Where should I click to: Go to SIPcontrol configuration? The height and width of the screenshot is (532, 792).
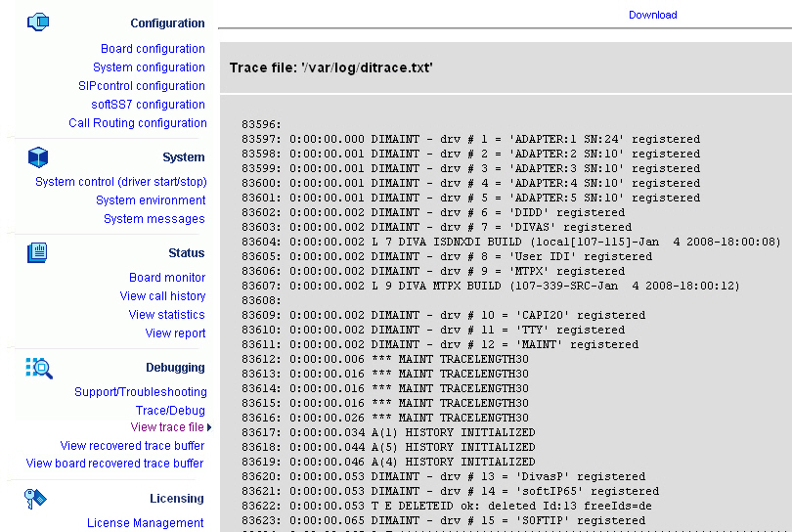point(142,86)
